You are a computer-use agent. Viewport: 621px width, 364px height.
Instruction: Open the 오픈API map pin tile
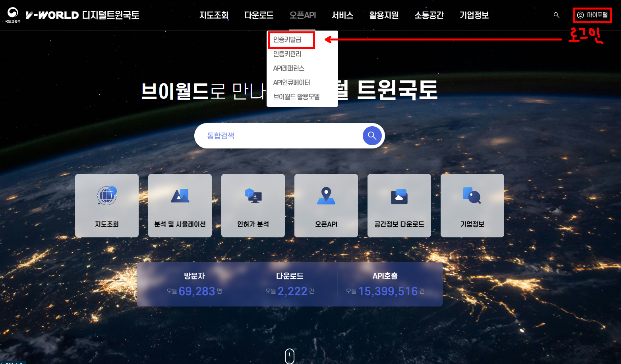tap(326, 206)
